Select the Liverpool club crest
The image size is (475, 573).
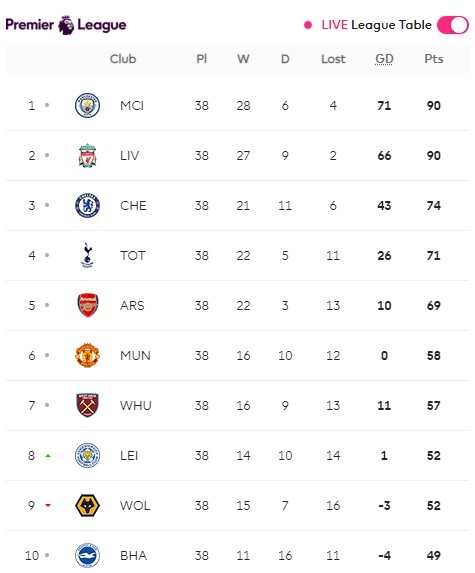(x=87, y=156)
